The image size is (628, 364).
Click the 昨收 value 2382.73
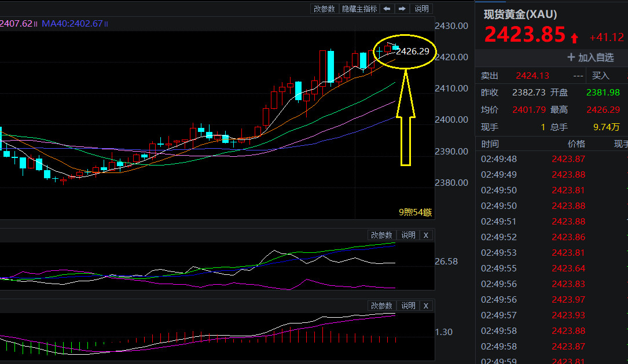point(528,93)
